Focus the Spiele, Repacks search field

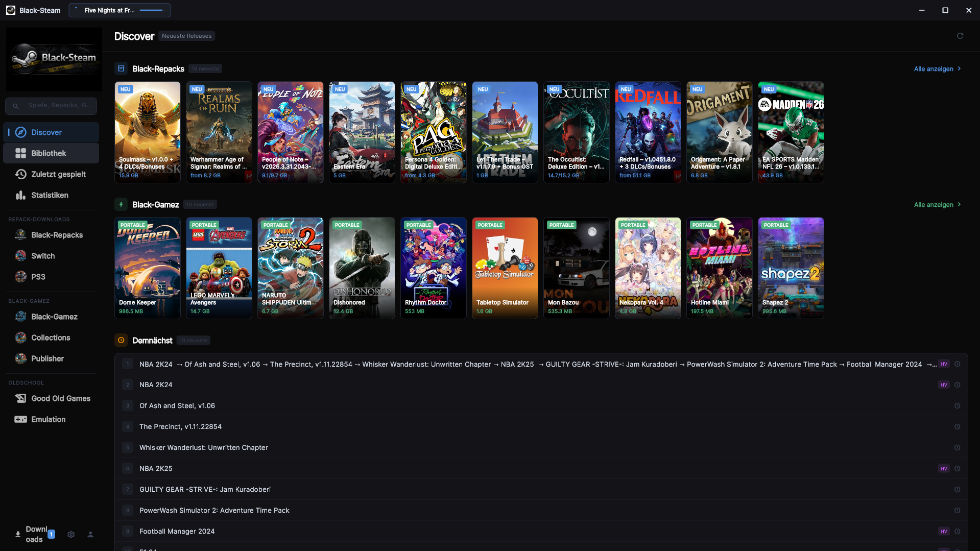tap(51, 106)
